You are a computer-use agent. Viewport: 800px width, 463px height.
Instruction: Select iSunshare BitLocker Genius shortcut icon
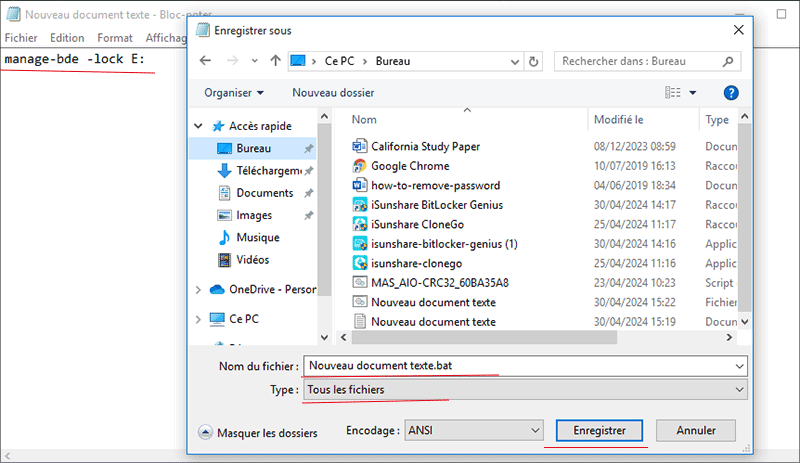pyautogui.click(x=360, y=205)
